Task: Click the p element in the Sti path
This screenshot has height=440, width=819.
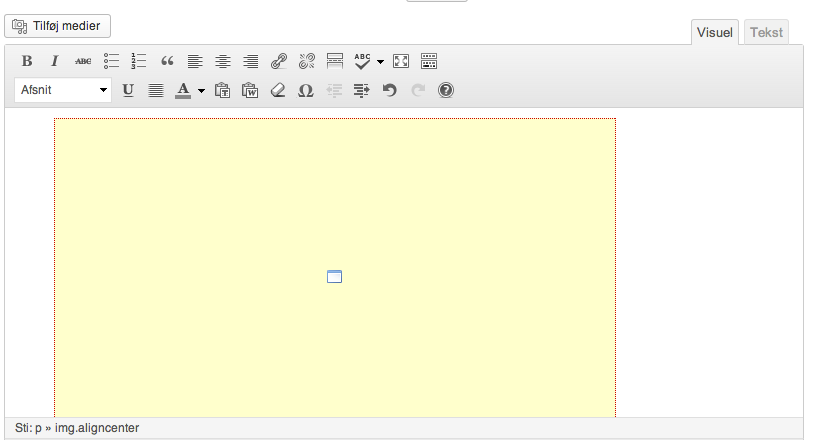Action: [x=38, y=428]
